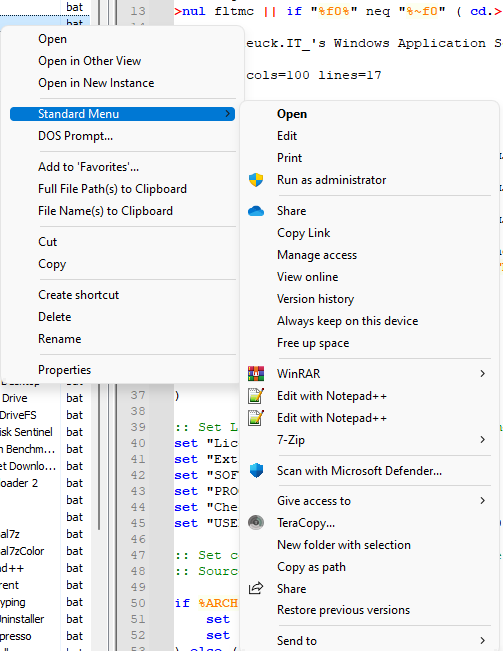Click the TeraCopy disc icon
Image resolution: width=503 pixels, height=651 pixels.
256,522
